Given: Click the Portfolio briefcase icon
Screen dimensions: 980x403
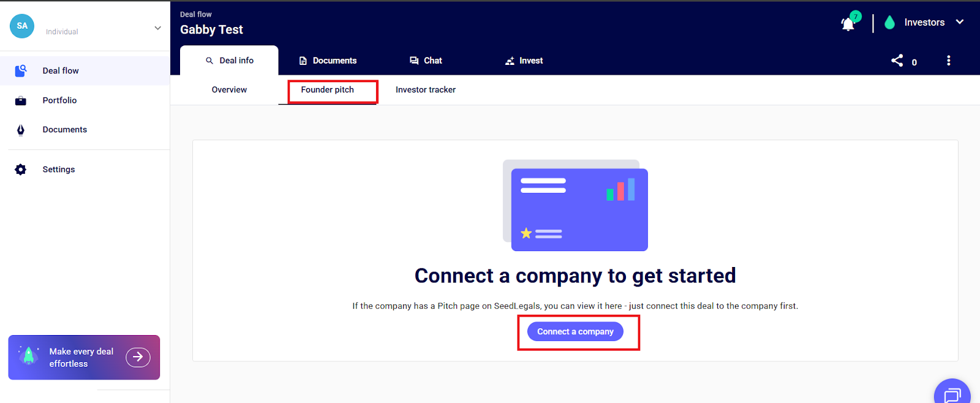Looking at the screenshot, I should [21, 100].
